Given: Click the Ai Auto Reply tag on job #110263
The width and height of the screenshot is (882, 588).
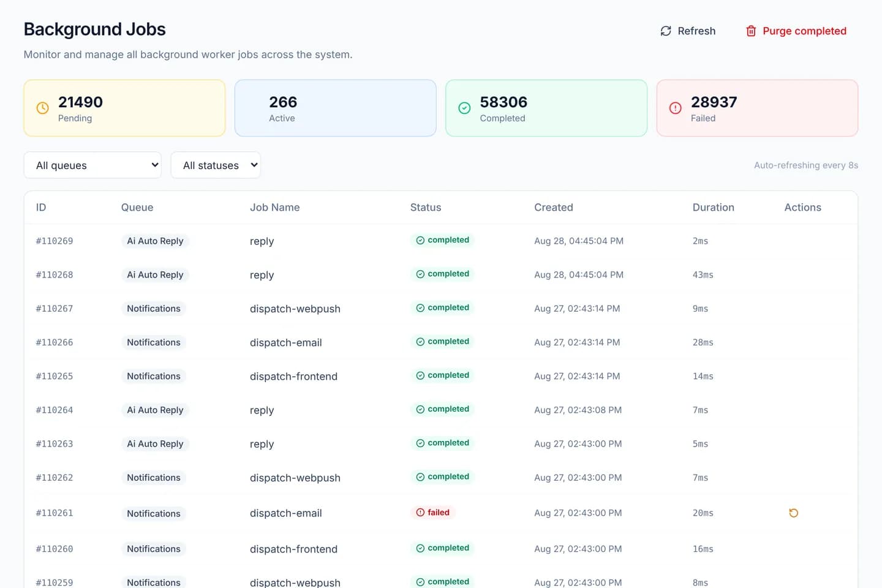Looking at the screenshot, I should (x=155, y=443).
